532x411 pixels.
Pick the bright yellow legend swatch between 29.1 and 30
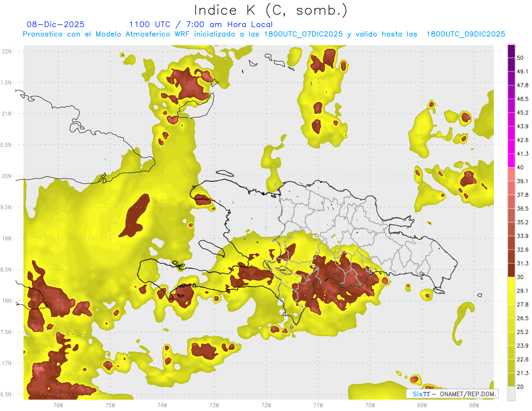[512, 284]
